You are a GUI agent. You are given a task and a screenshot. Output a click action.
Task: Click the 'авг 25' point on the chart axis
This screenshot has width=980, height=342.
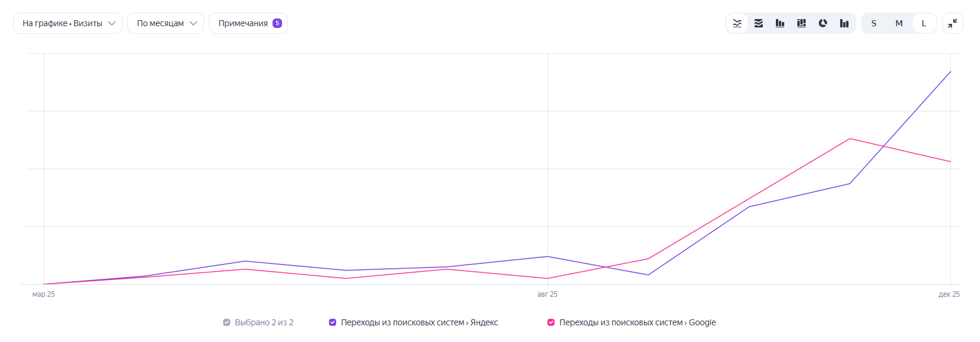tap(547, 294)
